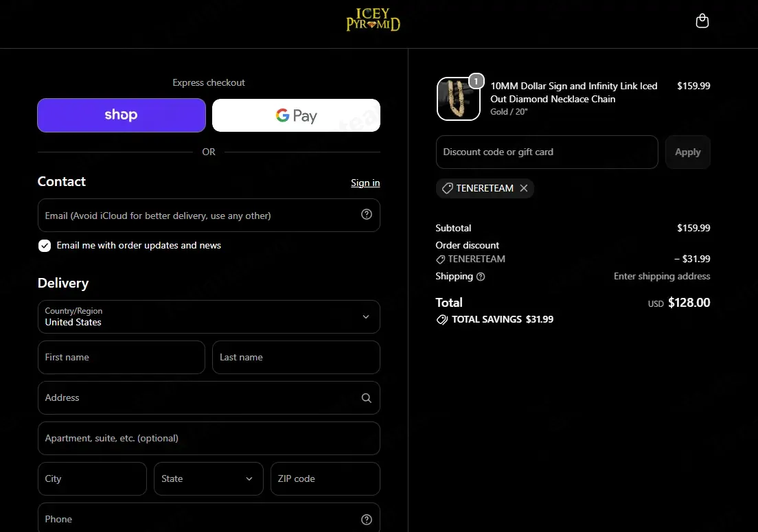Uncheck Email me with order updates and news
Image resolution: width=758 pixels, height=532 pixels.
[x=45, y=246]
